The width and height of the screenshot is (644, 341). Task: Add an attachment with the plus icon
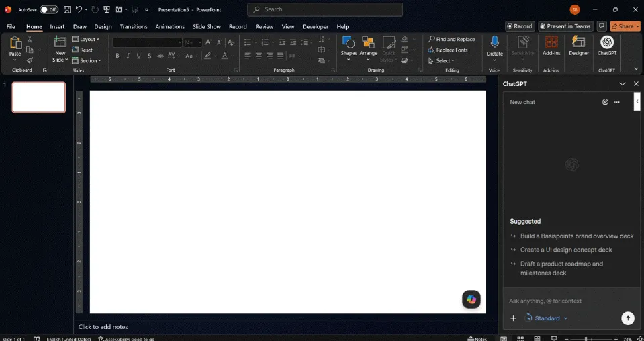[513, 318]
